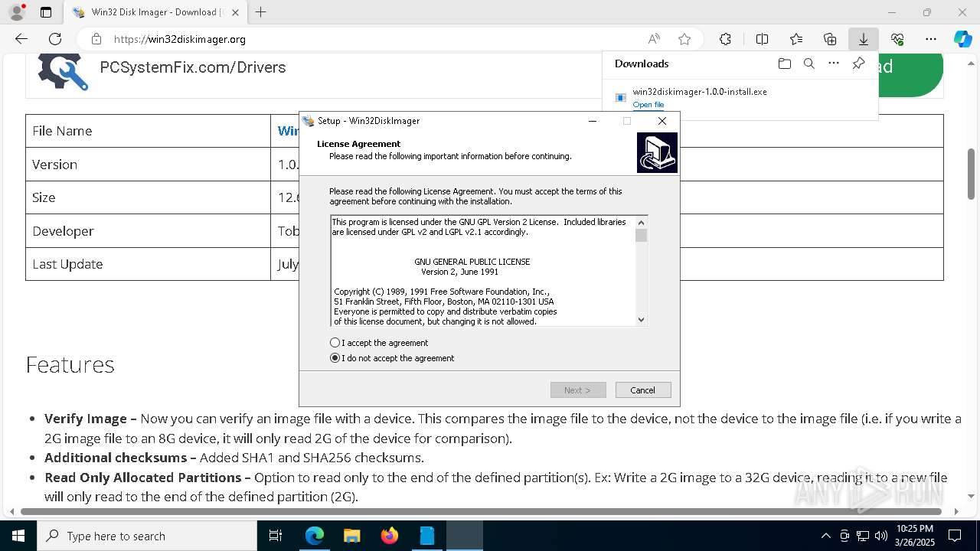Refresh the current page
The image size is (980, 551).
55,39
